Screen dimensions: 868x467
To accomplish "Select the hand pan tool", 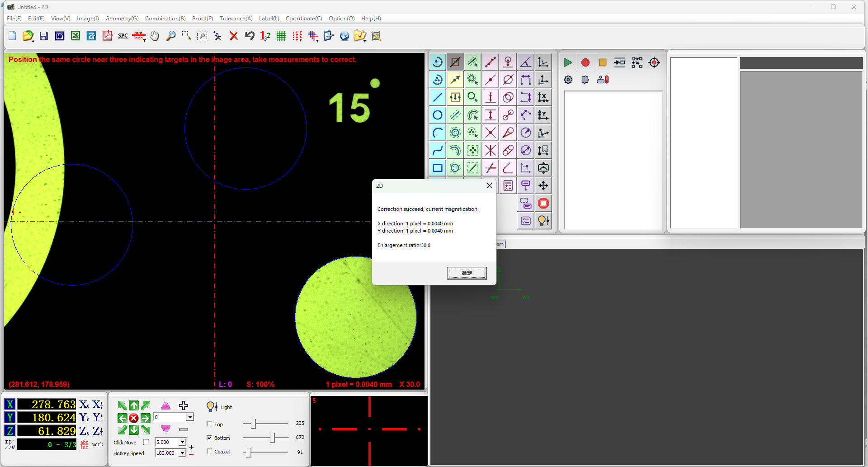I will [x=155, y=36].
